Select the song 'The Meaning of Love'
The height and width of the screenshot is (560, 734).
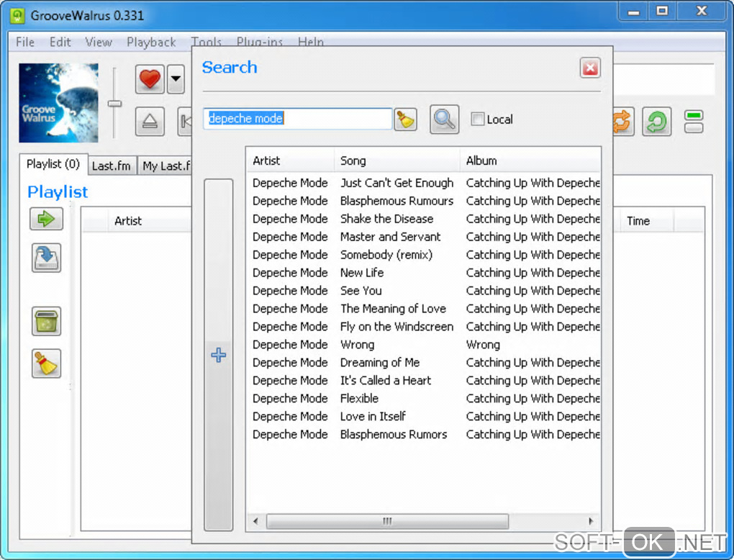point(393,309)
